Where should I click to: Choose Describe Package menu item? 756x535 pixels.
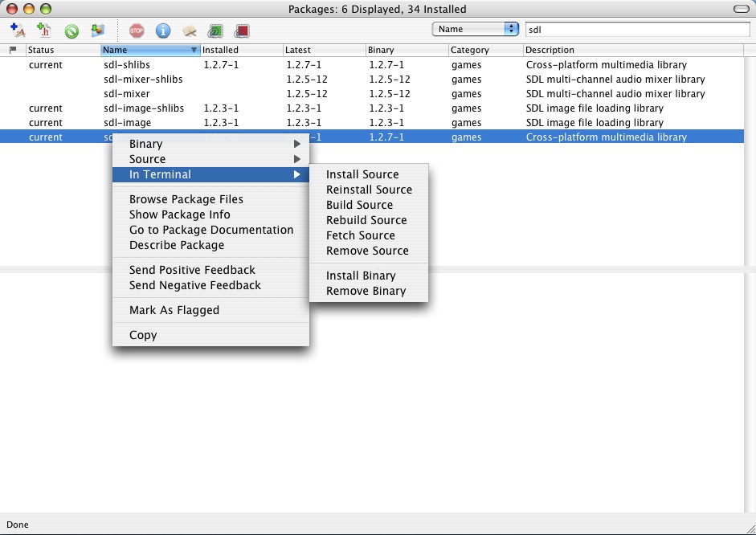pos(210,245)
